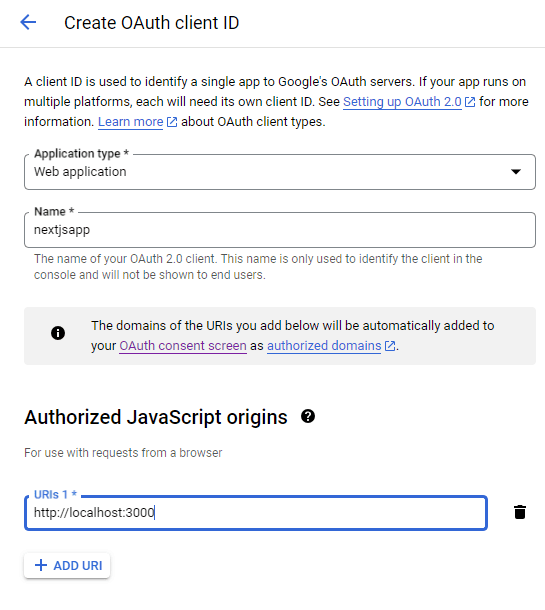This screenshot has width=545, height=610.
Task: Click into the URIs 1 localhost field
Action: point(256,513)
